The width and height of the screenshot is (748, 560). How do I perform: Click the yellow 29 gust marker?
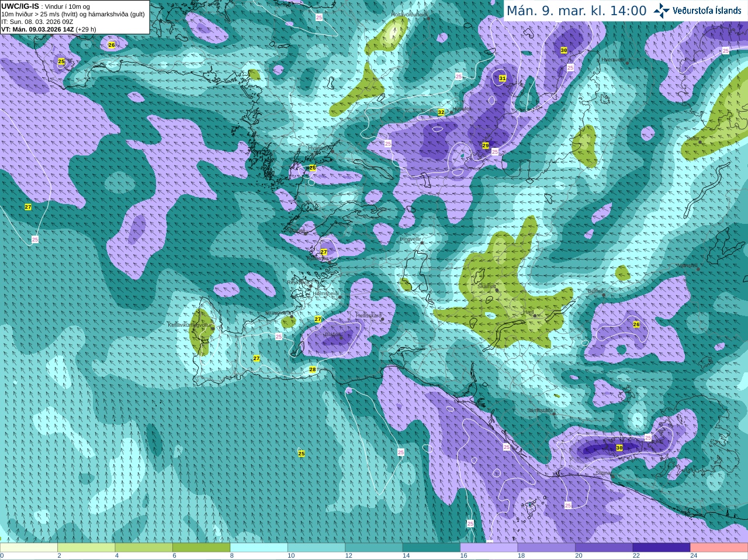[486, 146]
